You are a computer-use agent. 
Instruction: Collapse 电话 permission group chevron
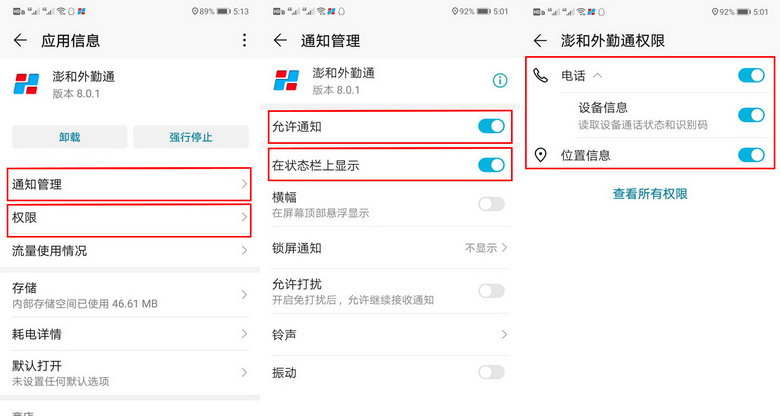click(597, 76)
